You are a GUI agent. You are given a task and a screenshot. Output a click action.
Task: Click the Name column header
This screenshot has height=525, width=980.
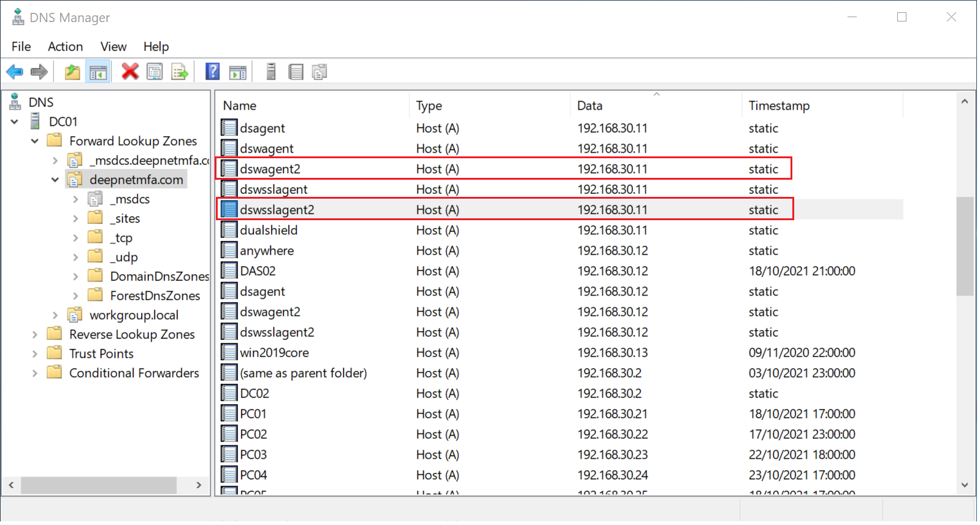tap(240, 106)
